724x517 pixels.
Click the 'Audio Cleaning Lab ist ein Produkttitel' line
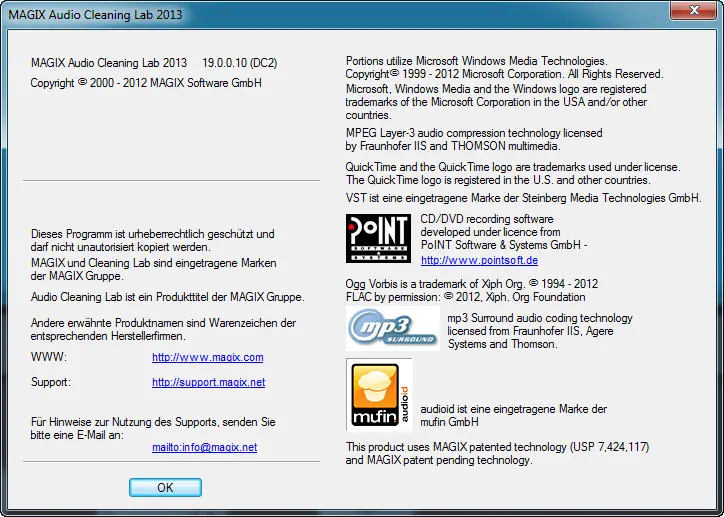(168, 297)
